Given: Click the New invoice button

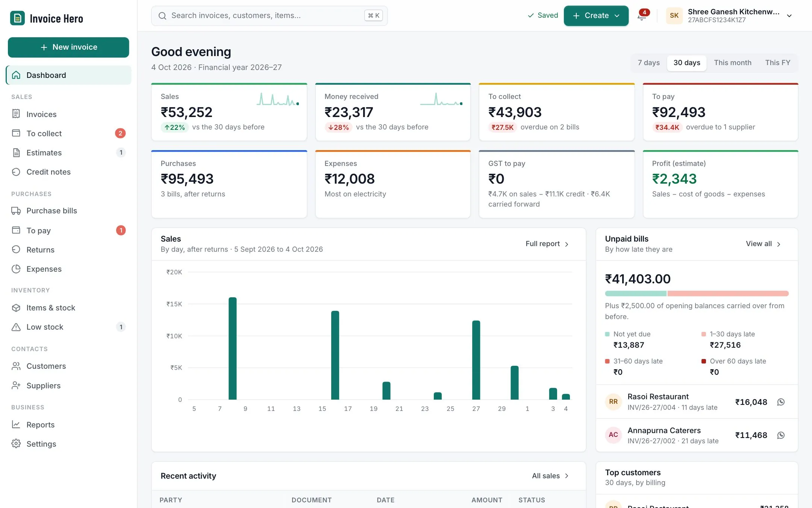Looking at the screenshot, I should [x=68, y=47].
